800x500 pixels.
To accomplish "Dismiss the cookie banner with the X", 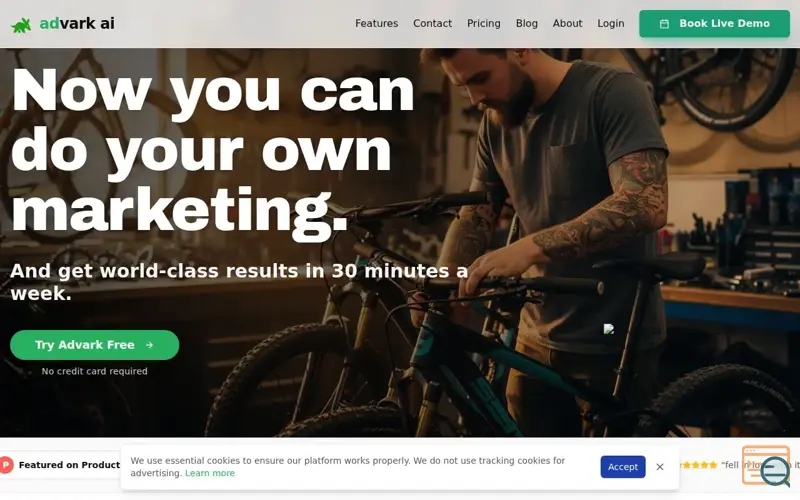I will (x=660, y=467).
